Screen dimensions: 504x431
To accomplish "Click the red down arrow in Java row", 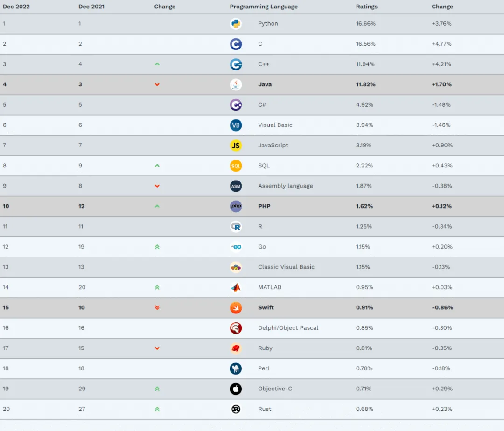I will 157,84.
